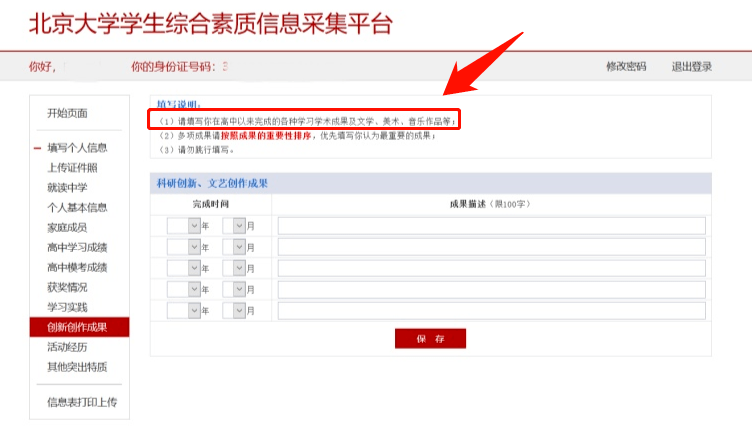Navigate to 高中学习成绩

click(77, 247)
